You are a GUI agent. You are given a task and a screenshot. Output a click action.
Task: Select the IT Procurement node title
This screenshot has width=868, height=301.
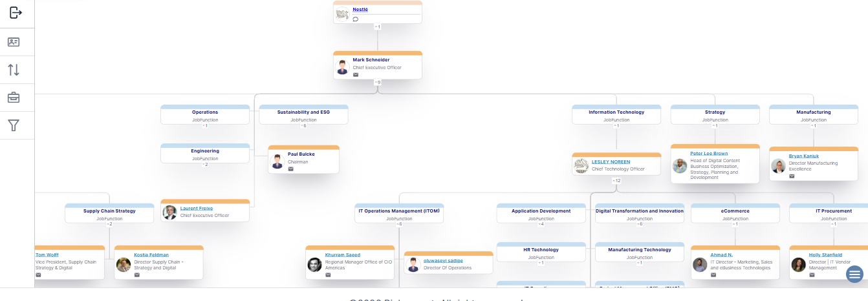(834, 211)
